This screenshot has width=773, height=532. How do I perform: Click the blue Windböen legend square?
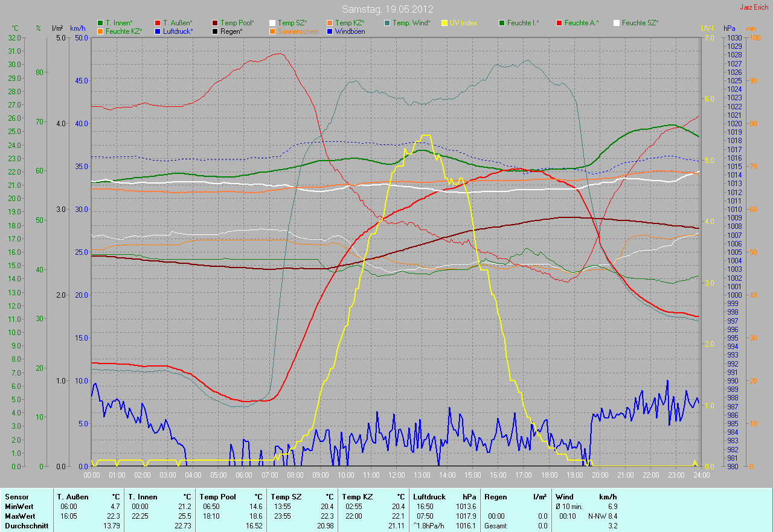tap(330, 31)
